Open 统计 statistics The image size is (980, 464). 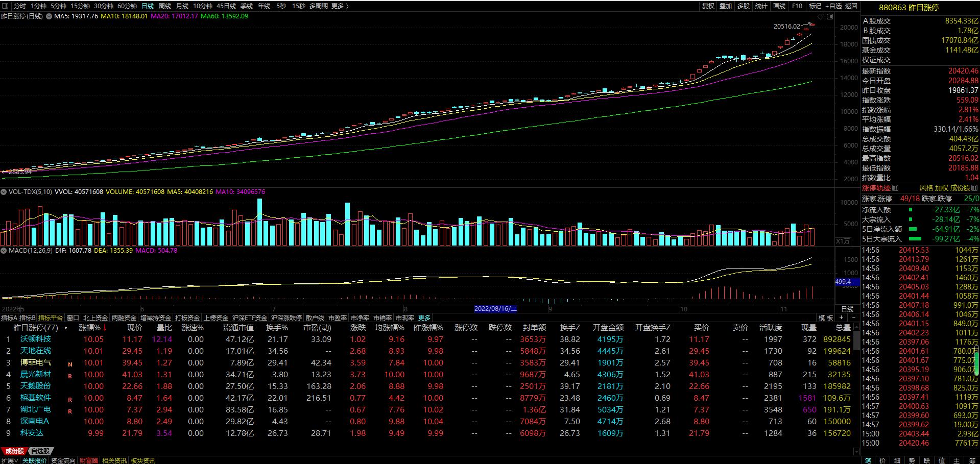click(761, 6)
